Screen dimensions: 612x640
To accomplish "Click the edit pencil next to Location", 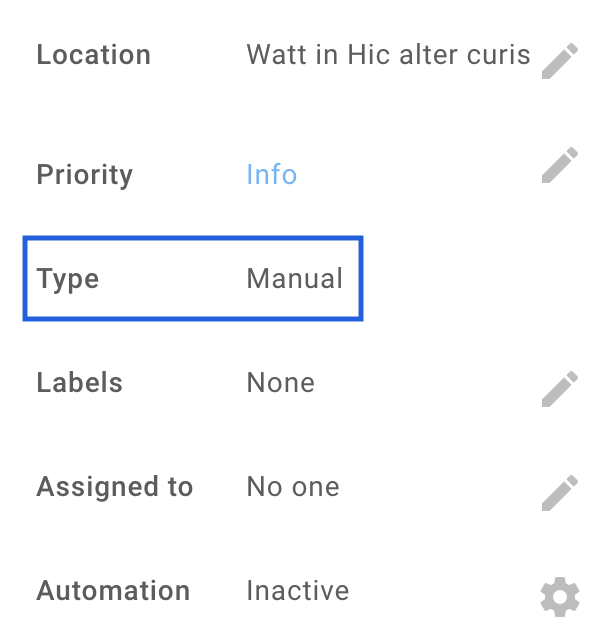I will pyautogui.click(x=560, y=60).
